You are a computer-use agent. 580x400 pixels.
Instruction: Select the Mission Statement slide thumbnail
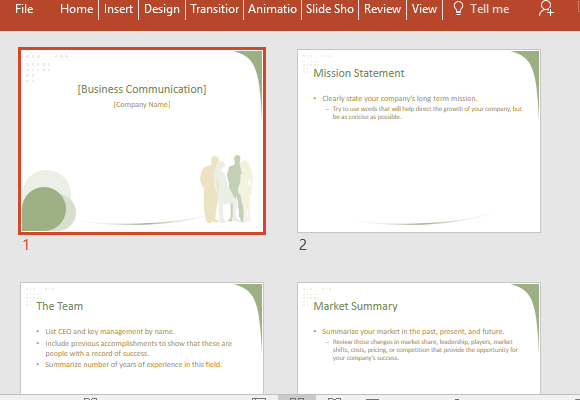point(419,141)
